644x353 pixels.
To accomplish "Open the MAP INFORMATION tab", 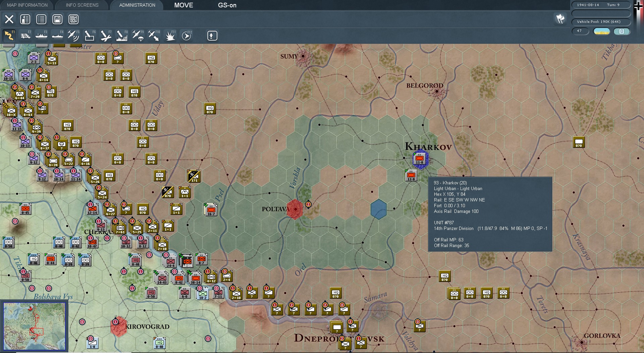I will [27, 5].
